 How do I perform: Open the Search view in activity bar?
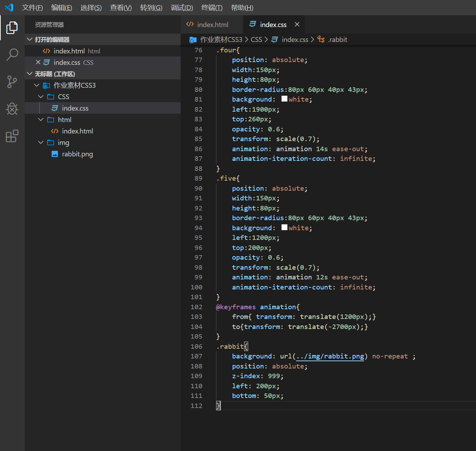[12, 55]
